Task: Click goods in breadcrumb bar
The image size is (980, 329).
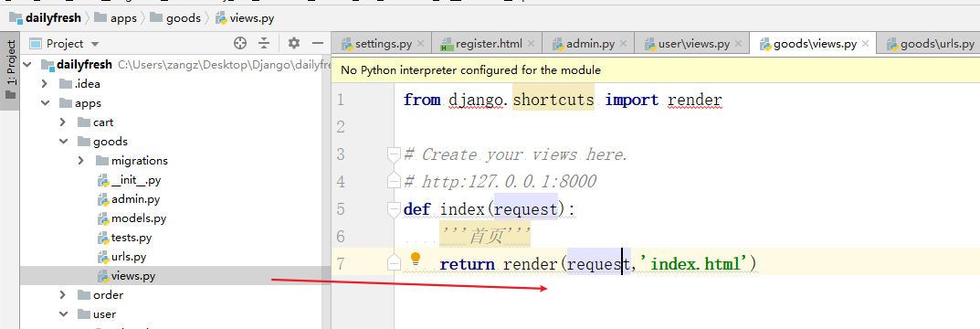Action: [x=175, y=18]
